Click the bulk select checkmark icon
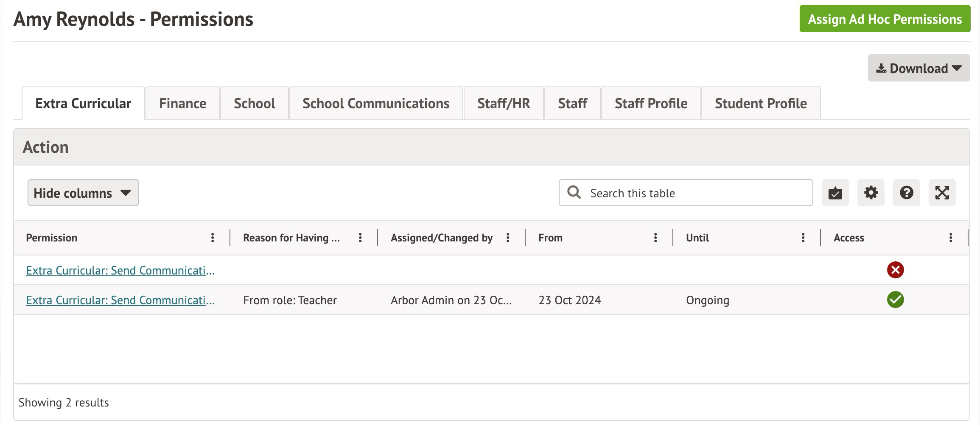Viewport: 980px width, 426px height. pyautogui.click(x=835, y=193)
